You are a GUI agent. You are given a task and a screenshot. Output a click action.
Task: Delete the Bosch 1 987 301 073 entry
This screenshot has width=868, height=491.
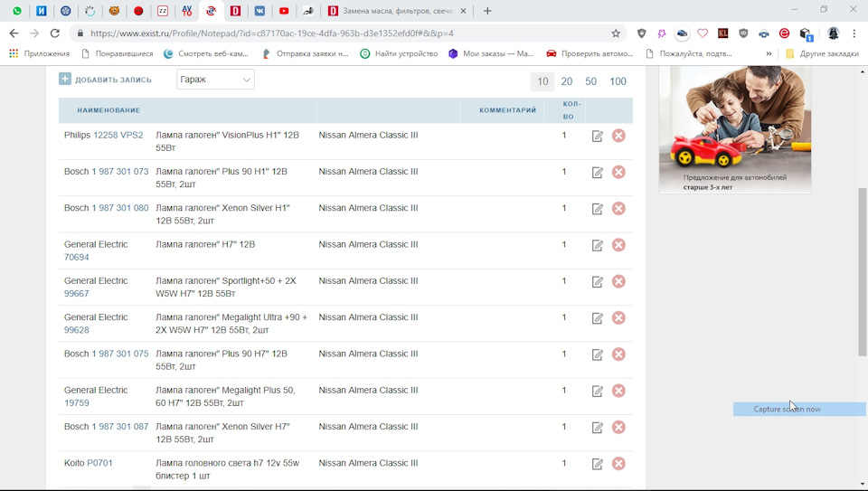(x=618, y=172)
